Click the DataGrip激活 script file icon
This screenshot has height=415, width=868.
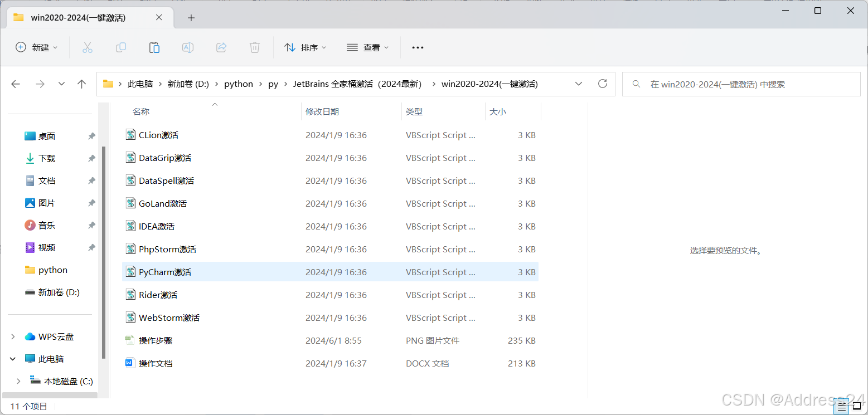point(130,158)
